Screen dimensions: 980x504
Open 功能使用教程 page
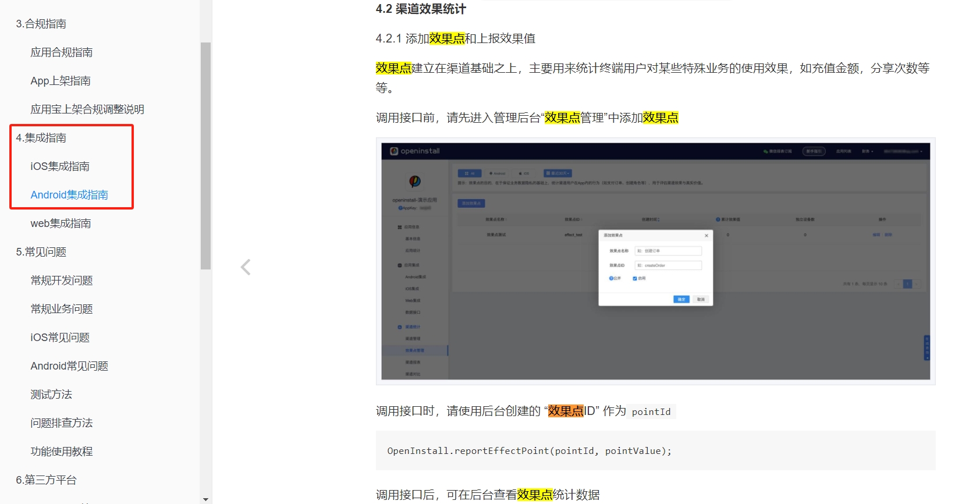pyautogui.click(x=62, y=452)
